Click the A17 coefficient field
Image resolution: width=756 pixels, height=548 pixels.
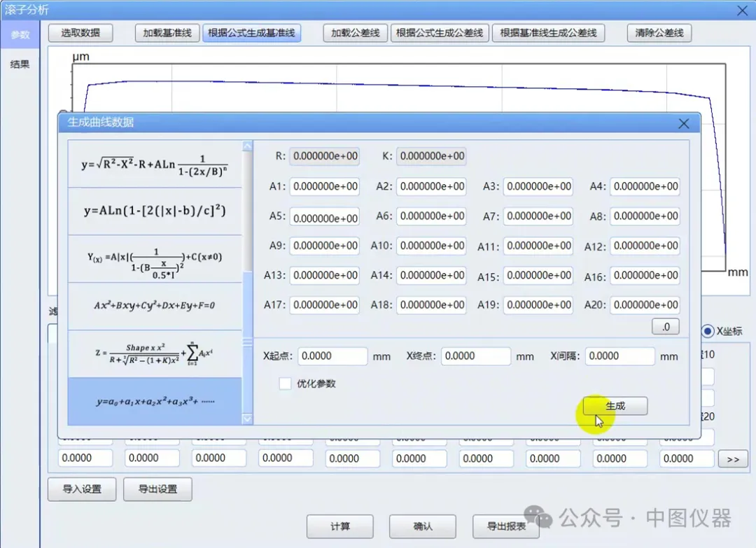click(325, 305)
